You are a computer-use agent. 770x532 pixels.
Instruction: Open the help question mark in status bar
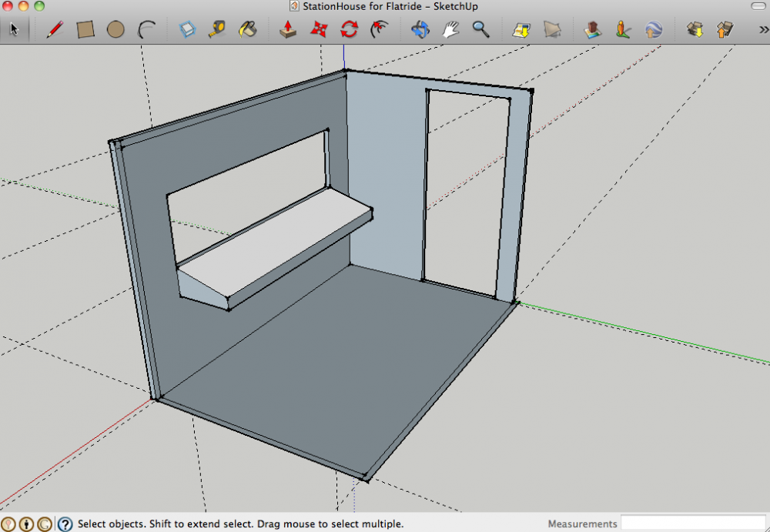tap(65, 524)
